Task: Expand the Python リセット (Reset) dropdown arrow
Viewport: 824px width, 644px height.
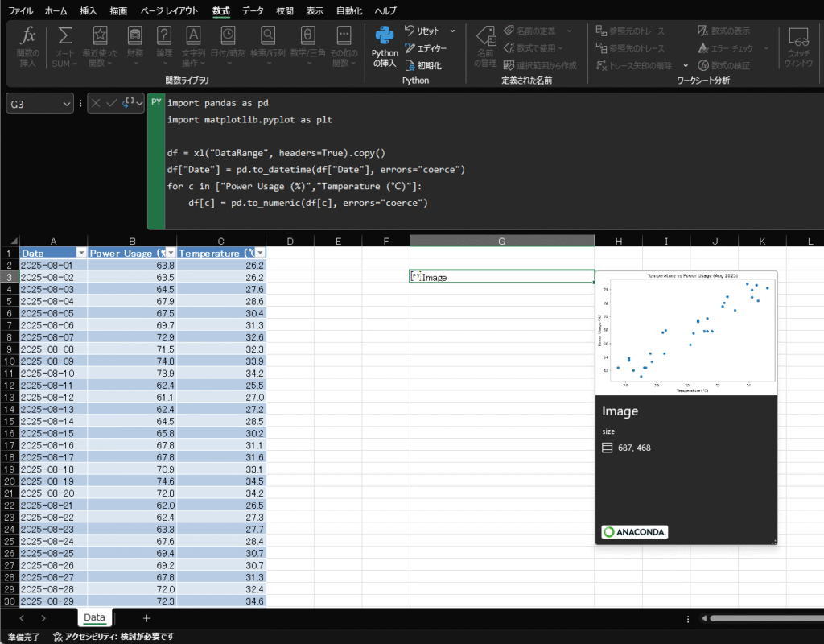Action: pyautogui.click(x=452, y=31)
